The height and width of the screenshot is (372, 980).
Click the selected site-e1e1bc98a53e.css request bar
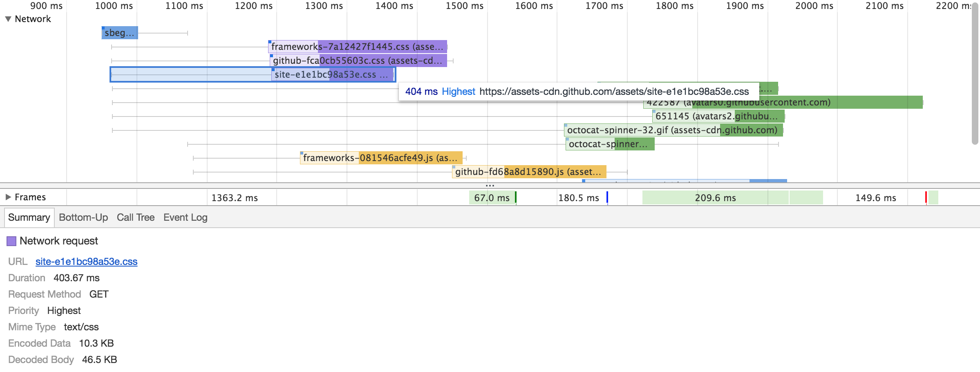coord(332,75)
